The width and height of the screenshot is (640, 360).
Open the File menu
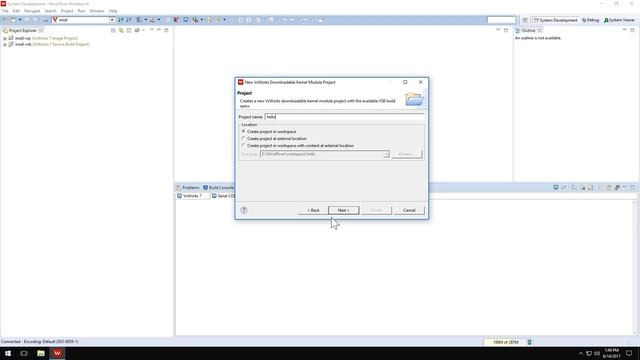tap(5, 11)
